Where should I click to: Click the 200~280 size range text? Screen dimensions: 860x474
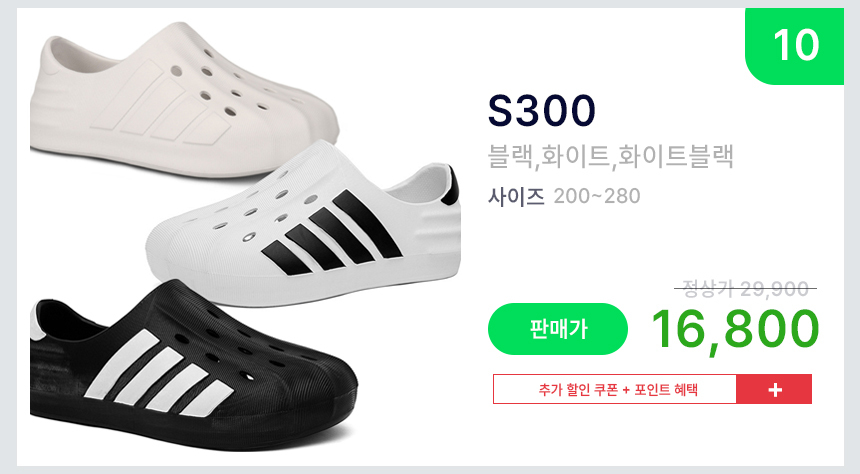point(597,196)
